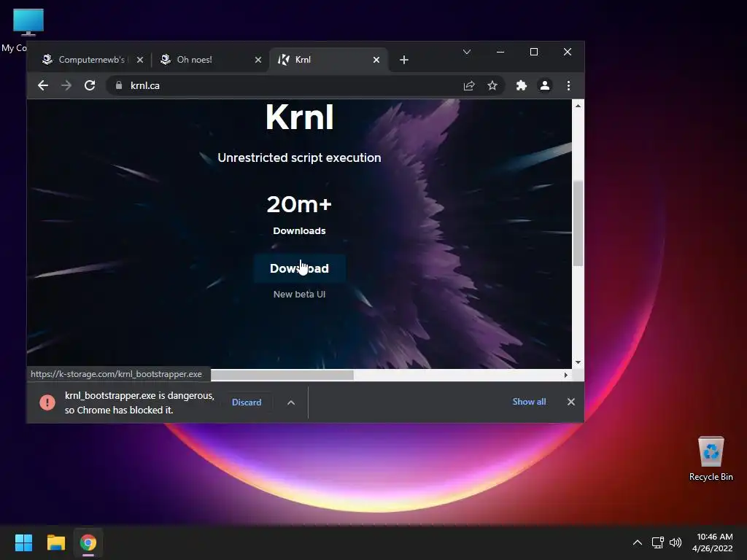Open a new tab with plus button
Image resolution: width=747 pixels, height=560 pixels.
(x=404, y=60)
